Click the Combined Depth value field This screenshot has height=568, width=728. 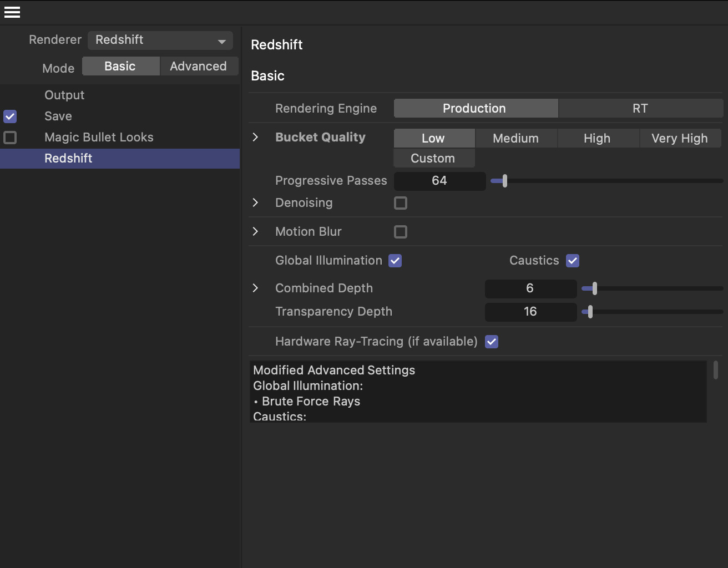pyautogui.click(x=530, y=288)
